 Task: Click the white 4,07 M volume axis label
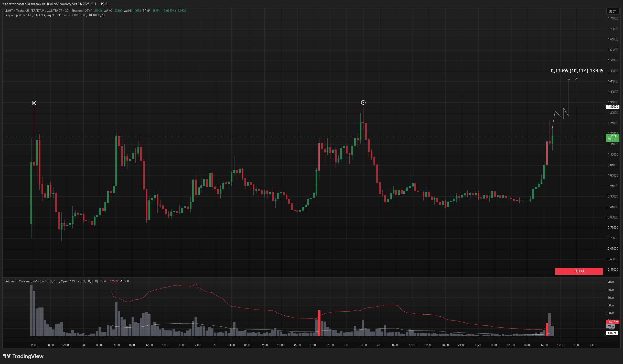[612, 333]
